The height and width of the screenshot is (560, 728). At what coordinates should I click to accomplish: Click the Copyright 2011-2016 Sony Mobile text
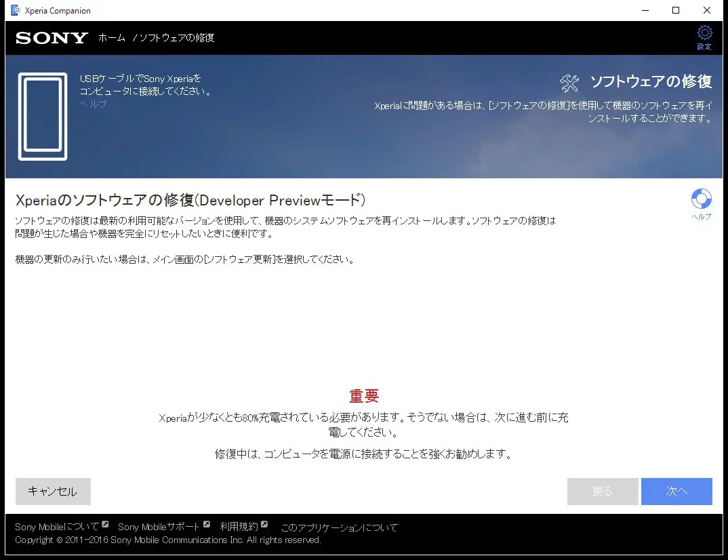pyautogui.click(x=167, y=540)
